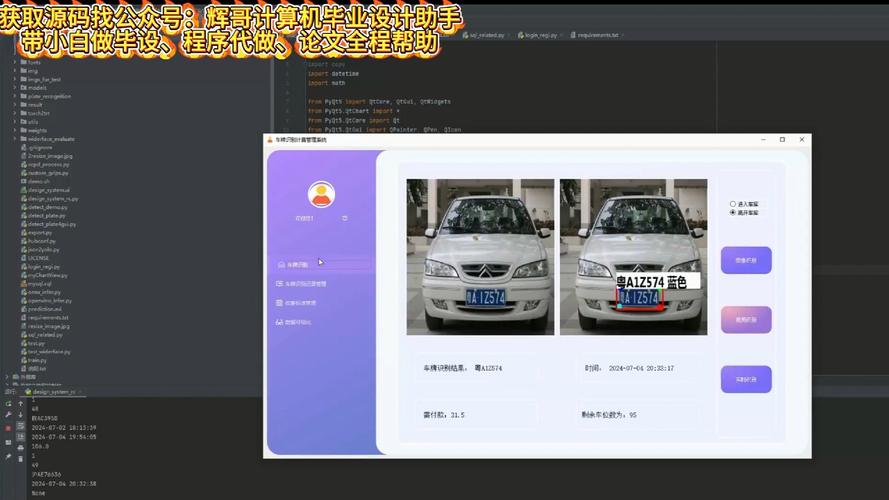Pin the Run tab using pin icon

click(x=9, y=456)
